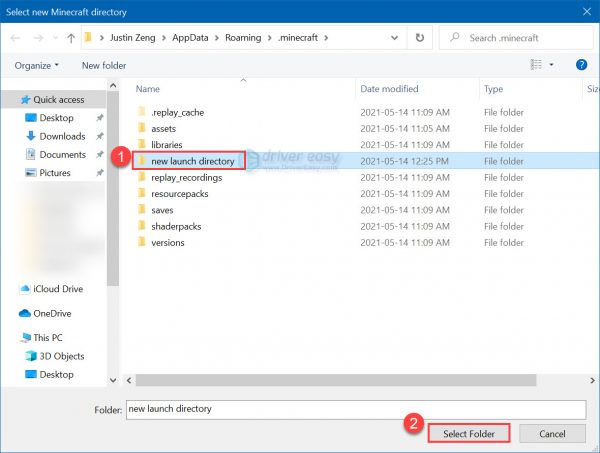Sort by the Name column header
The width and height of the screenshot is (600, 453).
(148, 89)
